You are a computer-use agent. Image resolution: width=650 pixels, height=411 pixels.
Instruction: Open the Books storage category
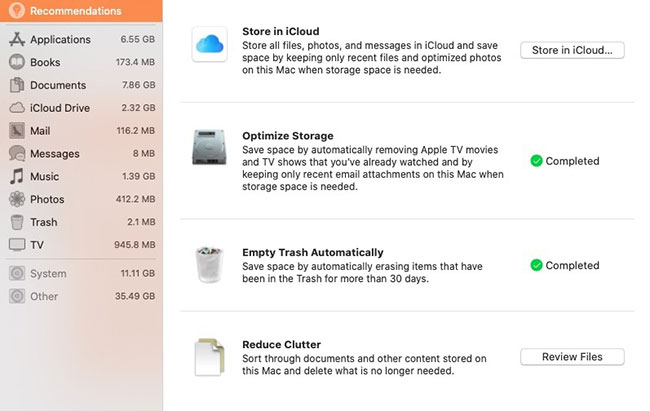click(81, 62)
